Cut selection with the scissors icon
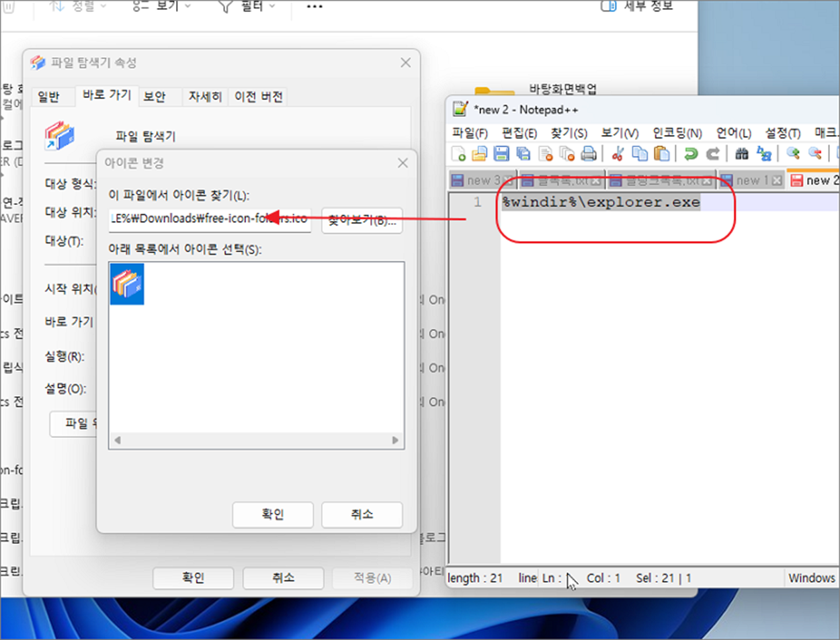The image size is (840, 640). pyautogui.click(x=618, y=154)
